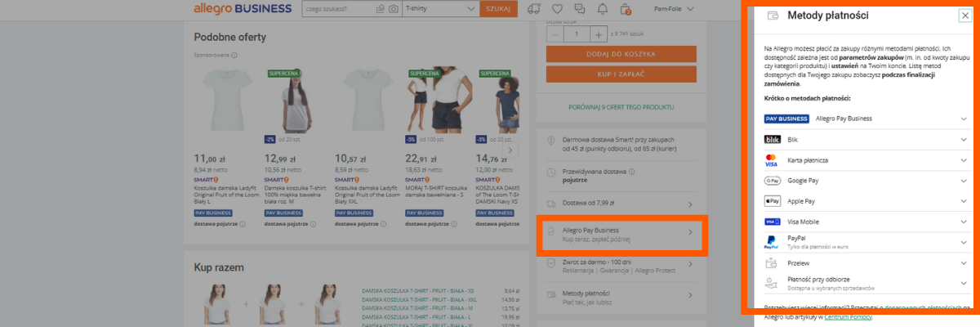Click DODAJ DO KOSZYKA button
The image size is (980, 327).
[621, 54]
